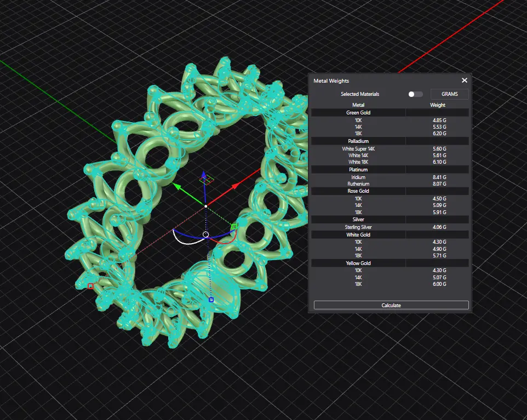
Task: Click the 5.09 G weight value
Action: point(439,205)
